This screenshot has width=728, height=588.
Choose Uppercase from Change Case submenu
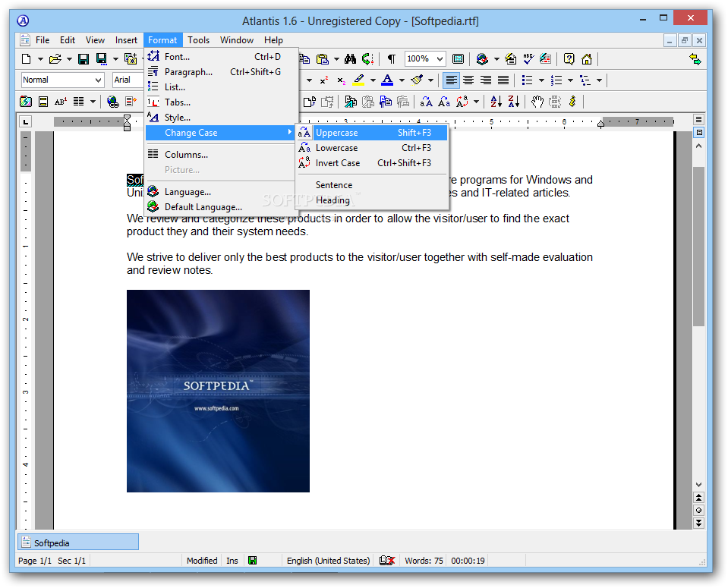373,133
